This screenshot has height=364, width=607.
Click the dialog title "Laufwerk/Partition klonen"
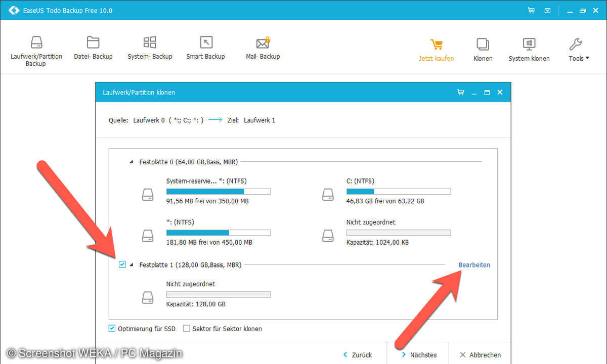tap(139, 93)
